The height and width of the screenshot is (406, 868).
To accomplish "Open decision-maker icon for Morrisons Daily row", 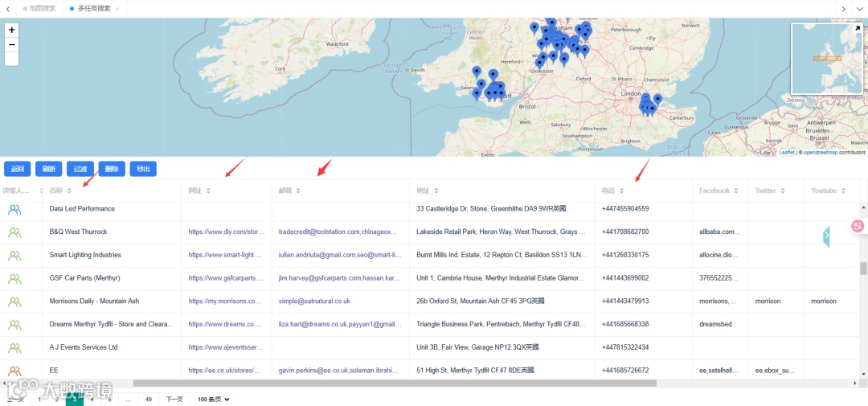I will point(14,301).
